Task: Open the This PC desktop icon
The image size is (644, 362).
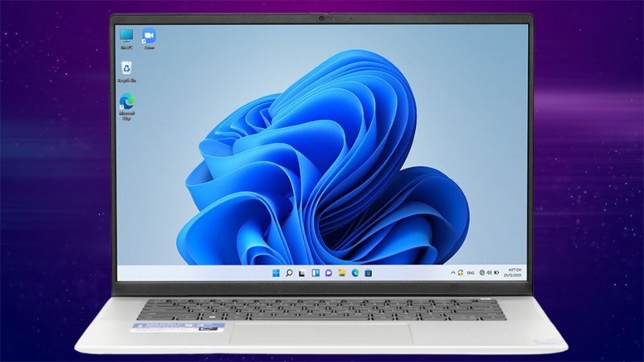Action: pos(126,39)
